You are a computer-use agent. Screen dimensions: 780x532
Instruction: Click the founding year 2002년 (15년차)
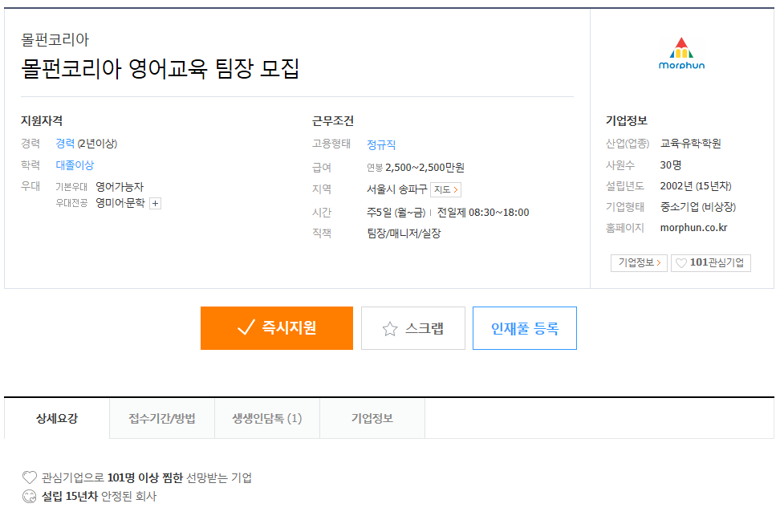pyautogui.click(x=696, y=186)
